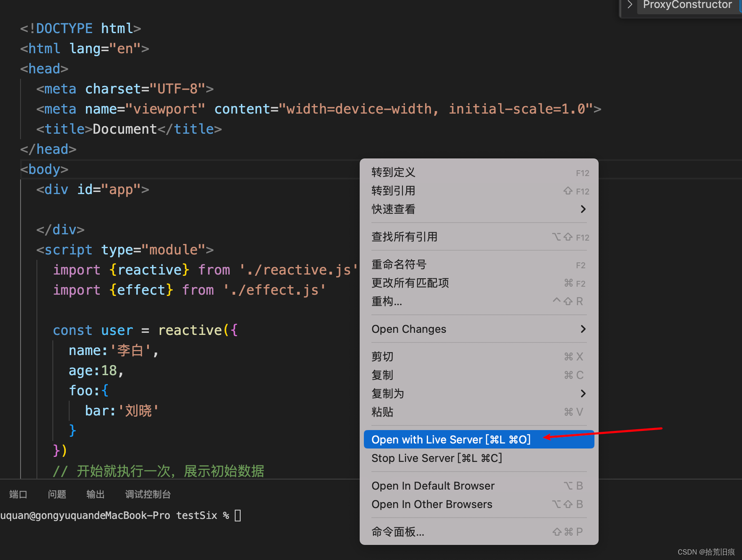Click the ProxyConstructor breadcrumb item
Screen dimensions: 742x560
click(x=688, y=5)
